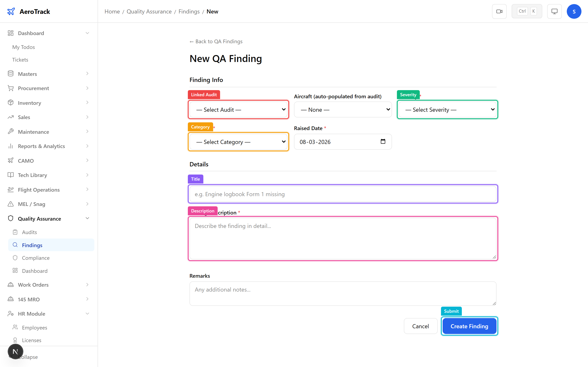
Task: Open the Select Audit dropdown
Action: [x=238, y=109]
